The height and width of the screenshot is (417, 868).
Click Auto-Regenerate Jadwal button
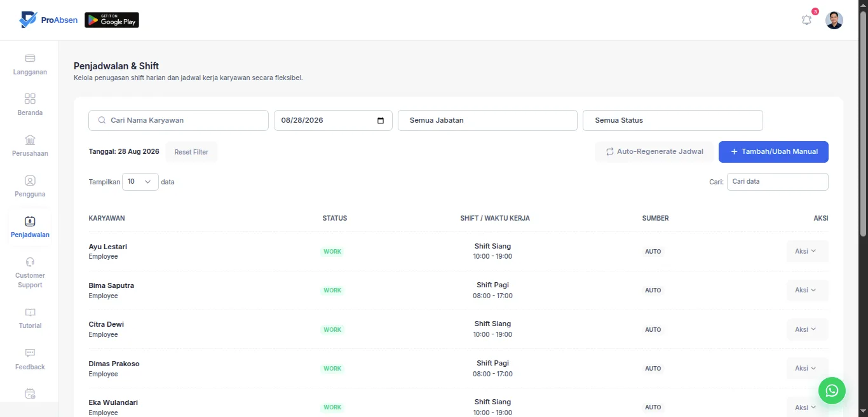point(654,152)
